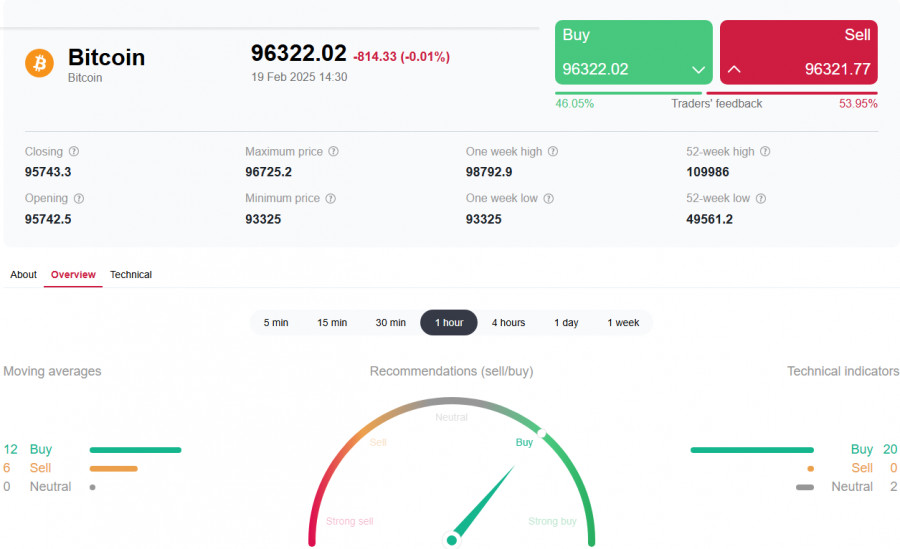Click the red 53.95% traders' feedback bar

point(792,93)
